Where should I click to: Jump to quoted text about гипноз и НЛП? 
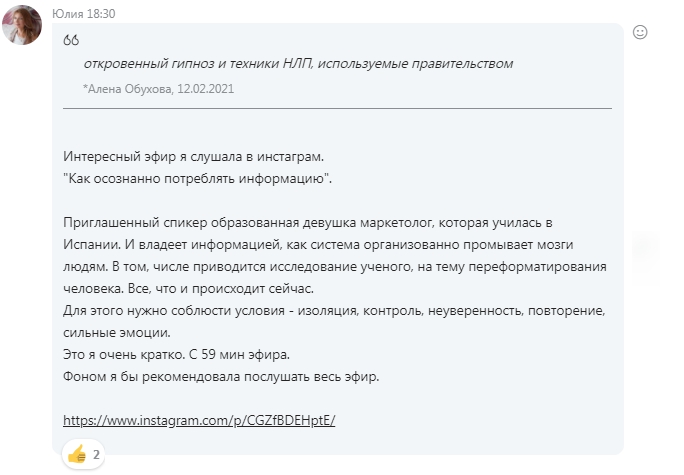tap(299, 64)
